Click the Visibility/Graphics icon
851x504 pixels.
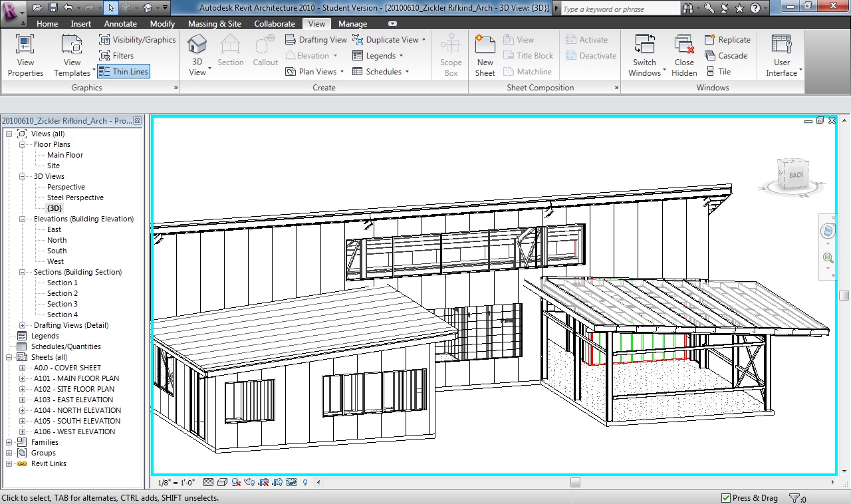(x=105, y=40)
